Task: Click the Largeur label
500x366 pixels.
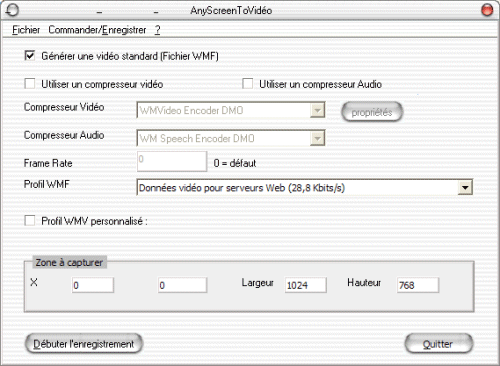Action: click(x=258, y=283)
